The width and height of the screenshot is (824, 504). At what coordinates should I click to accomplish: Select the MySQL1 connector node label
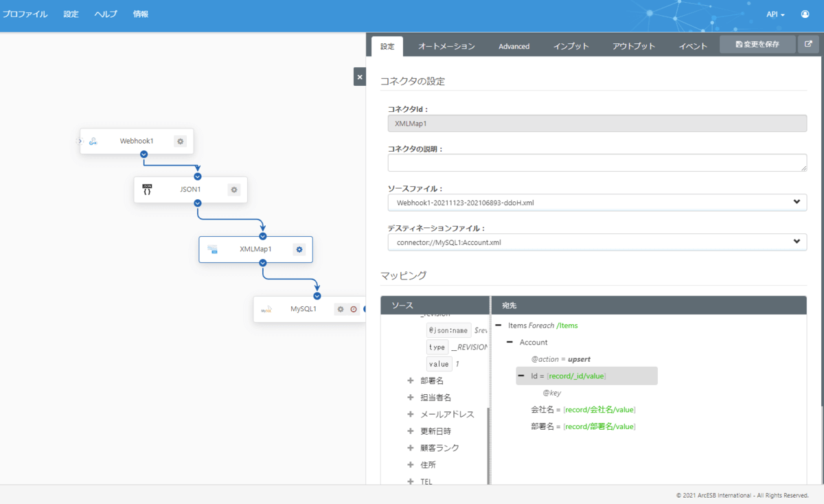[x=304, y=309]
